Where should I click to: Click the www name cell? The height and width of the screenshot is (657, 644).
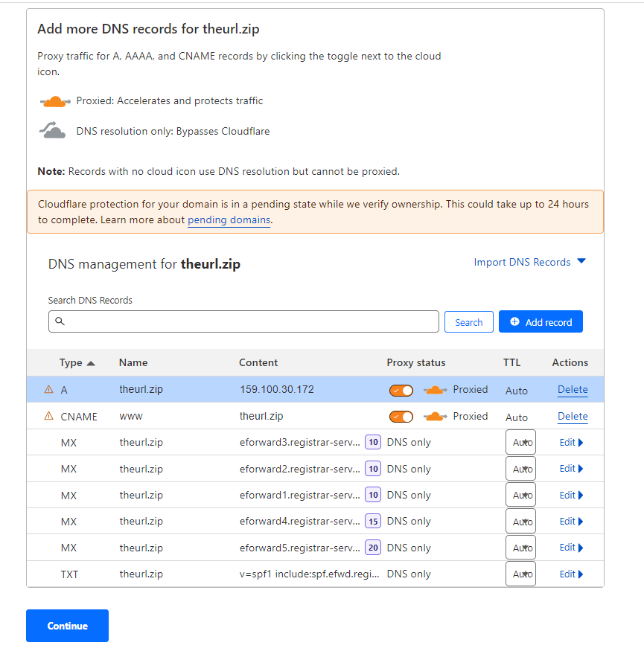tap(131, 417)
